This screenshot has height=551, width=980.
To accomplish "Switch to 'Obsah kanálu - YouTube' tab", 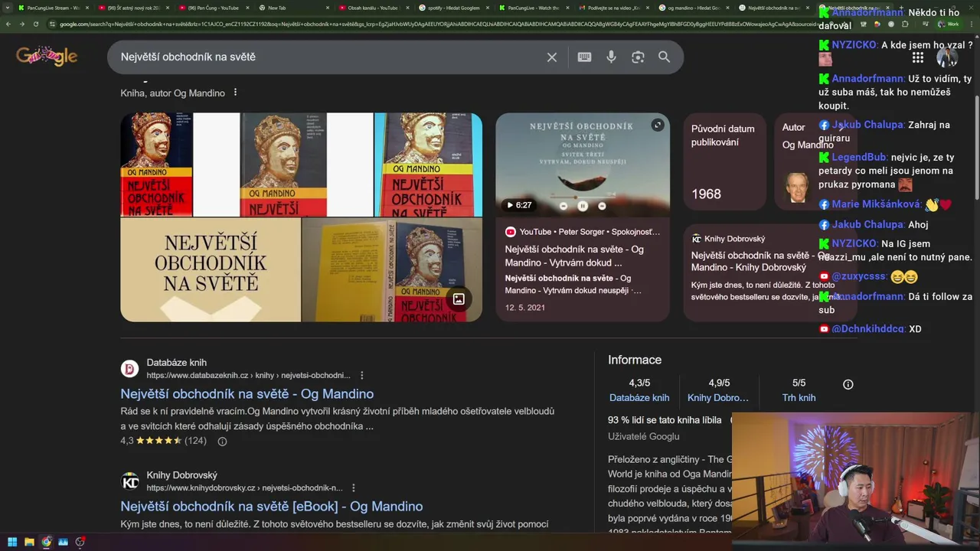I will pyautogui.click(x=374, y=8).
